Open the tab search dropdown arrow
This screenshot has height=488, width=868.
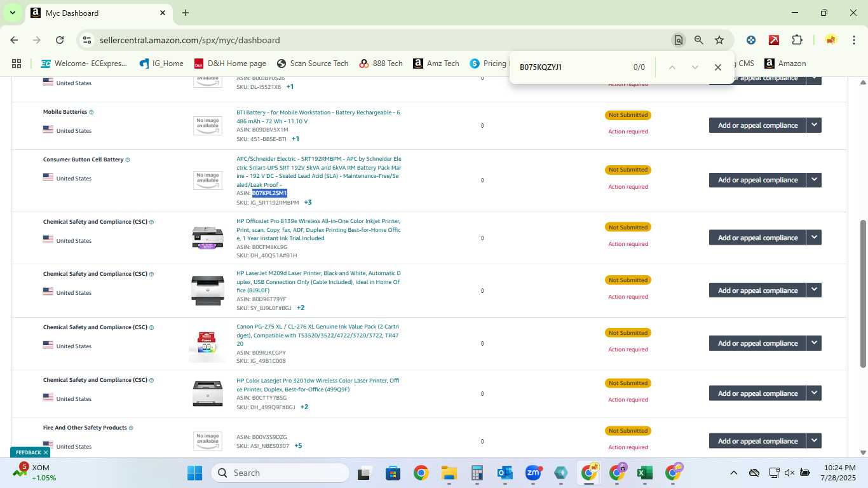(x=12, y=13)
